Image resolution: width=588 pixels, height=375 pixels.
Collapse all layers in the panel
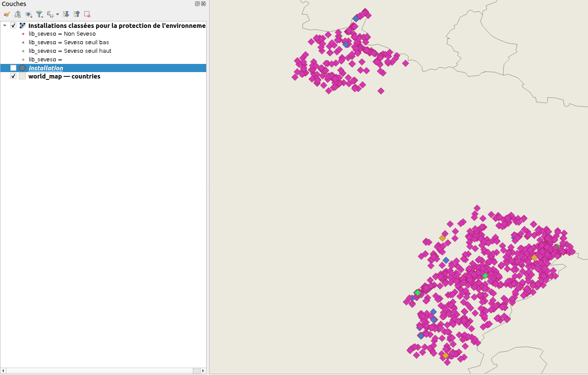tap(76, 14)
